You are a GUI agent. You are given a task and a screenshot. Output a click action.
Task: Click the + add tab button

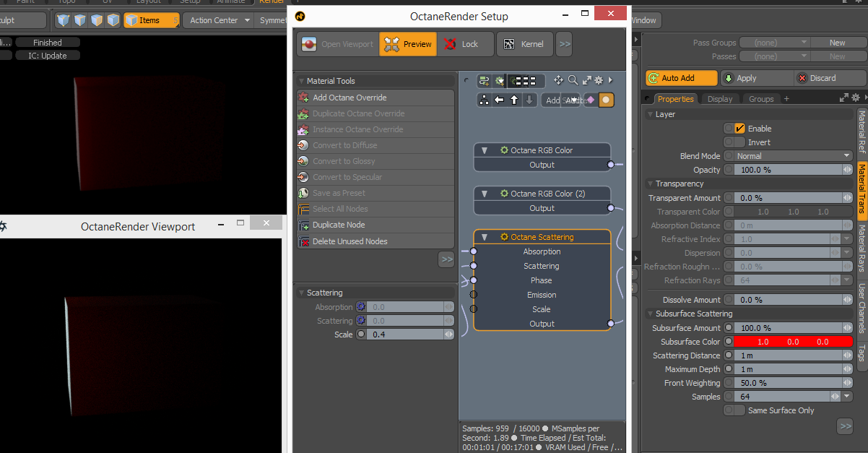pos(786,99)
